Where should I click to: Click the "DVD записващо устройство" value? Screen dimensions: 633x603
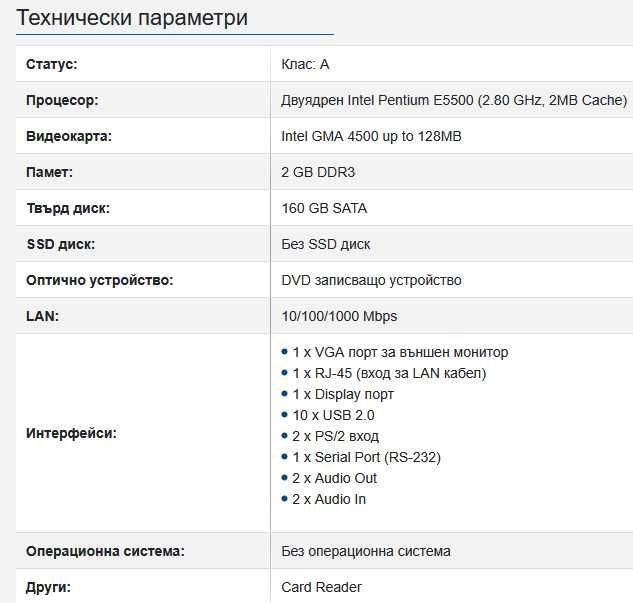click(371, 280)
